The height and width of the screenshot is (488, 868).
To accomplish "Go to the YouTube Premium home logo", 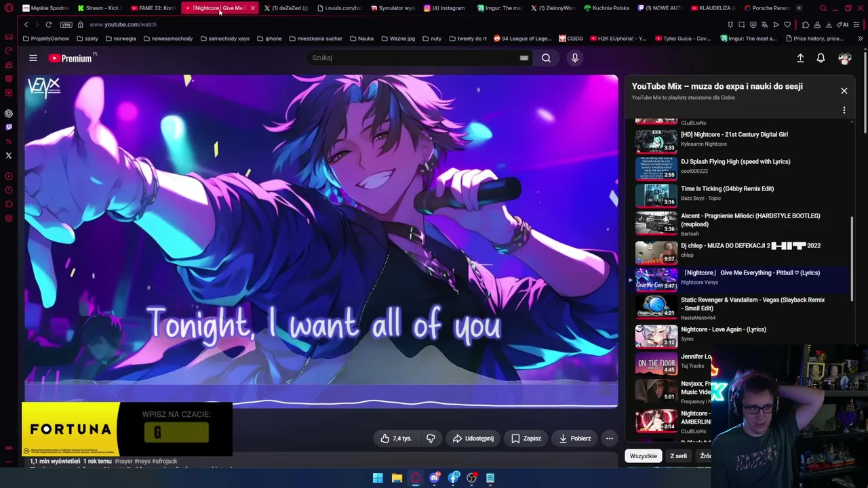I will [71, 58].
